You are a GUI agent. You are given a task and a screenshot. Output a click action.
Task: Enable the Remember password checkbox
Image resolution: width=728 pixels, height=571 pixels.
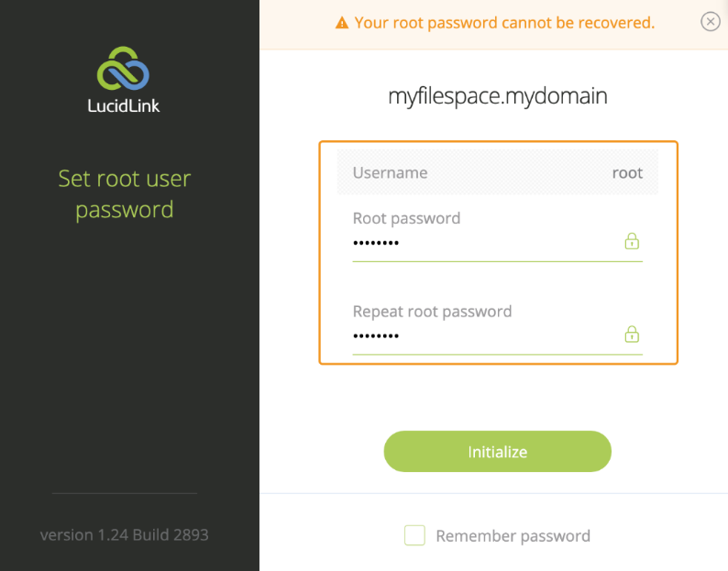415,536
